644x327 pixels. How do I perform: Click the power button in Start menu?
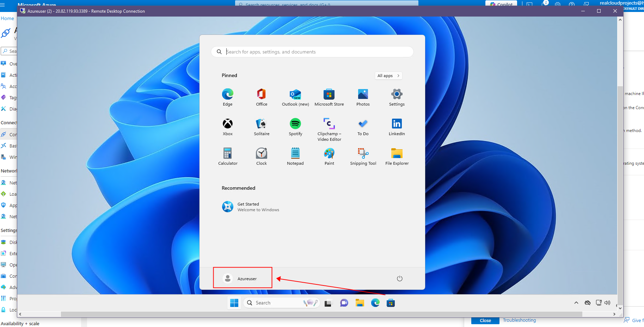(399, 278)
